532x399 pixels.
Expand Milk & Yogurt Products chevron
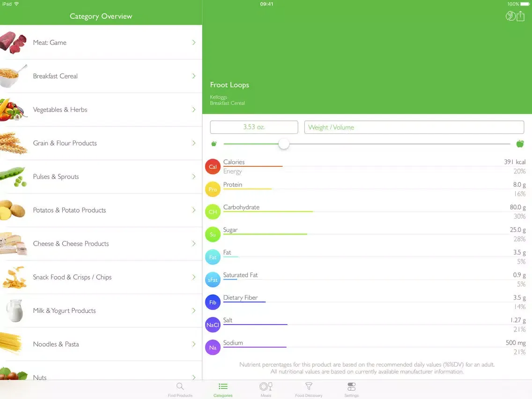coord(194,310)
